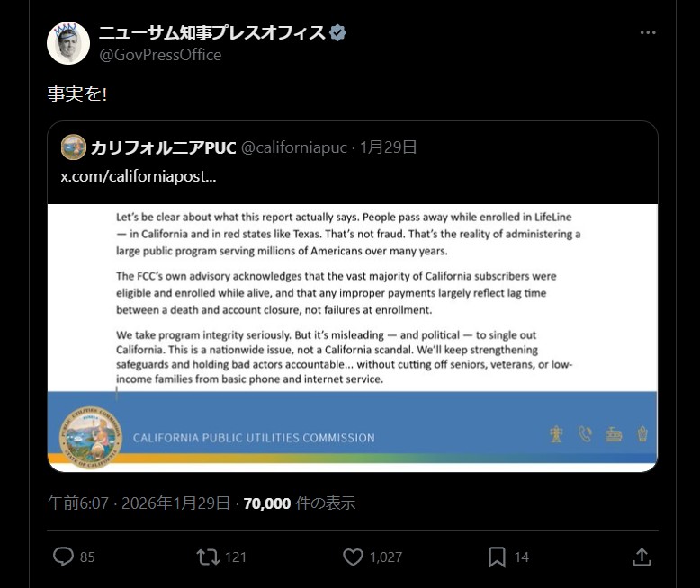Click the repost arrows icon

pyautogui.click(x=208, y=557)
